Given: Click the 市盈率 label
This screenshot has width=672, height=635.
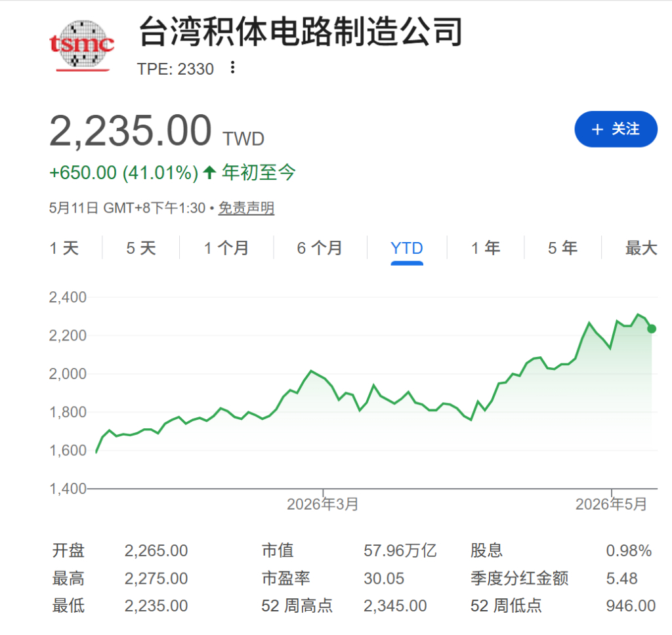Looking at the screenshot, I should [x=286, y=579].
